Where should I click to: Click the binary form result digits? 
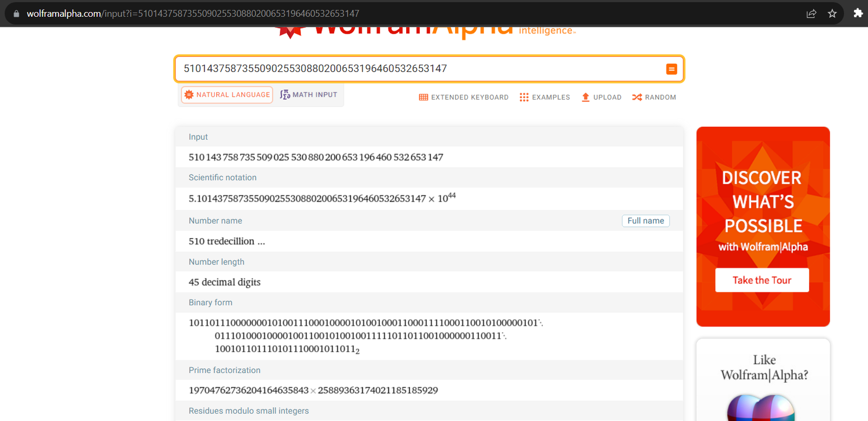[x=366, y=336]
